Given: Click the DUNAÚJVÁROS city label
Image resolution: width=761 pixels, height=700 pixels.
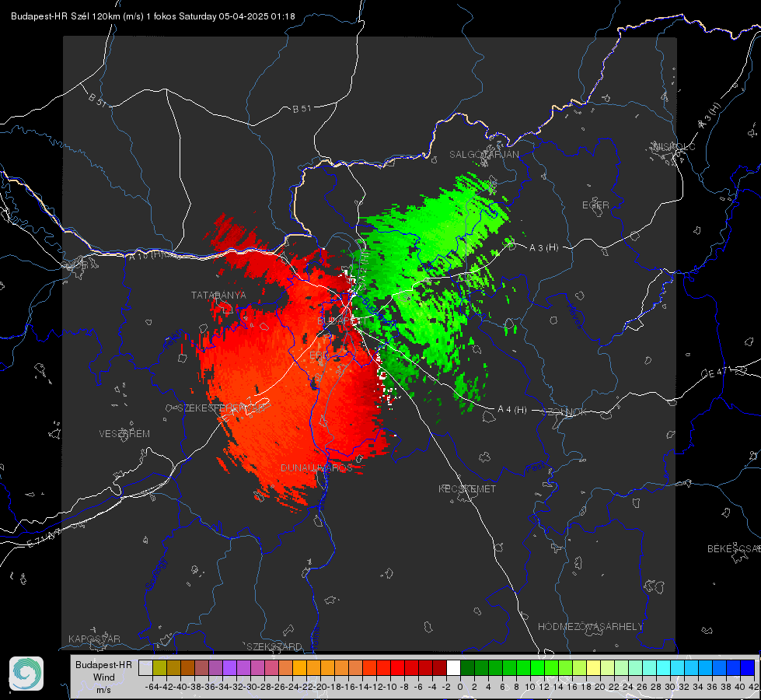Looking at the screenshot, I should pos(316,467).
